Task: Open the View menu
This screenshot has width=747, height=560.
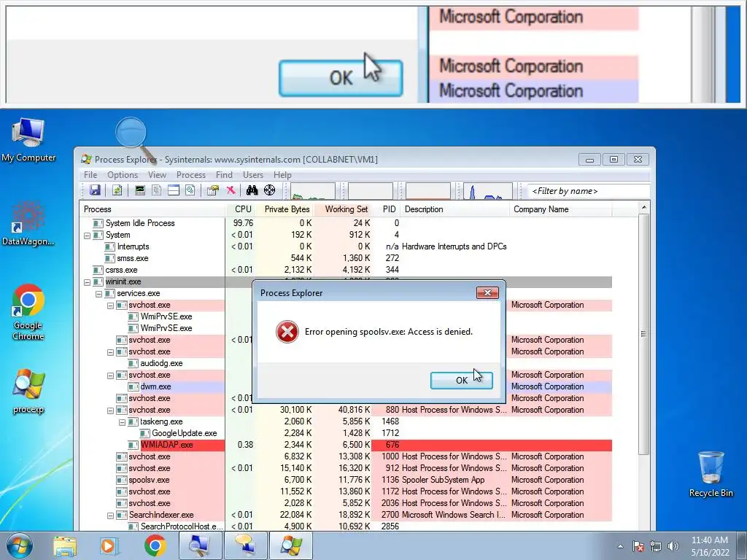Action: (157, 175)
